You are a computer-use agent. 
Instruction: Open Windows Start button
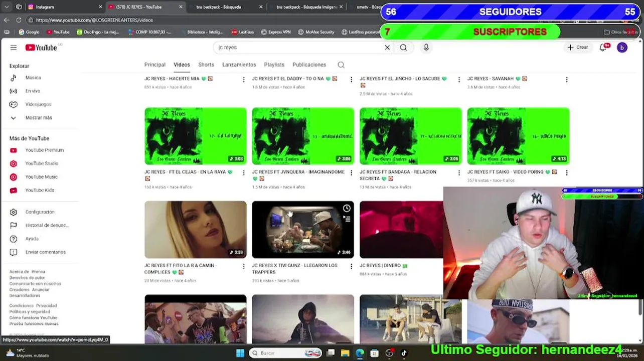(240, 353)
